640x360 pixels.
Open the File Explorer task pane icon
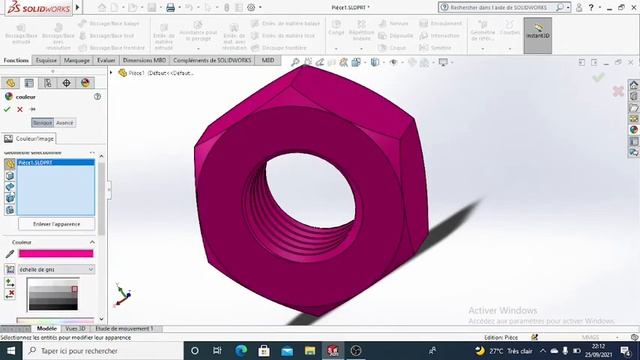click(633, 108)
